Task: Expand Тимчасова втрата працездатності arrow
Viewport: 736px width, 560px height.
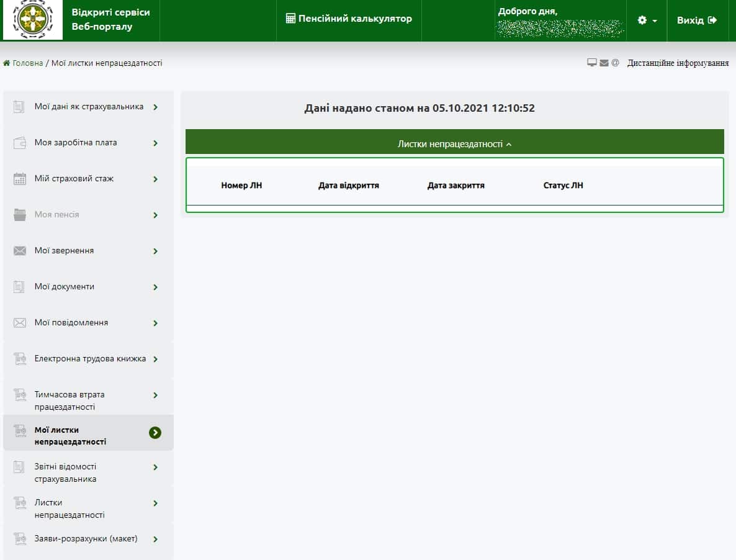Action: point(155,395)
